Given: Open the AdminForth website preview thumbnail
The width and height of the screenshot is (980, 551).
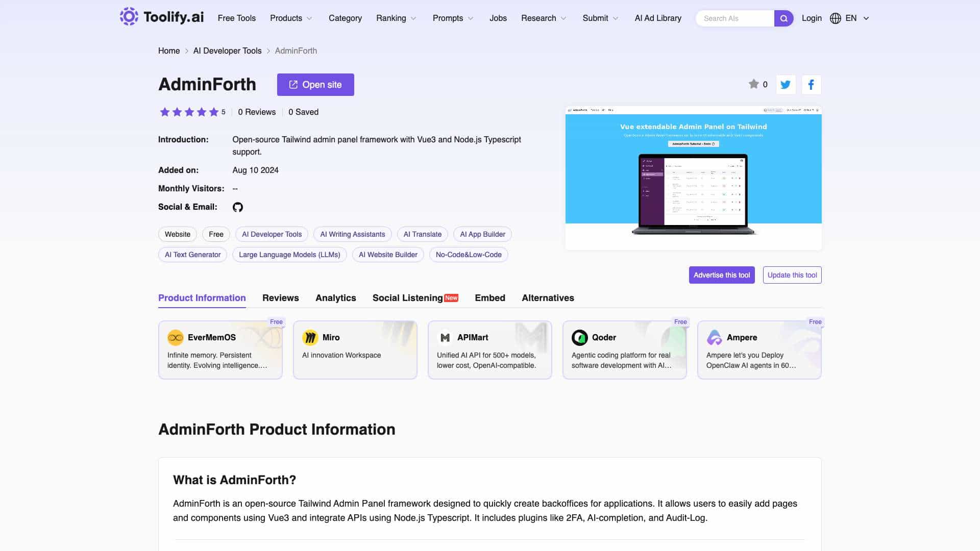Looking at the screenshot, I should 693,178.
